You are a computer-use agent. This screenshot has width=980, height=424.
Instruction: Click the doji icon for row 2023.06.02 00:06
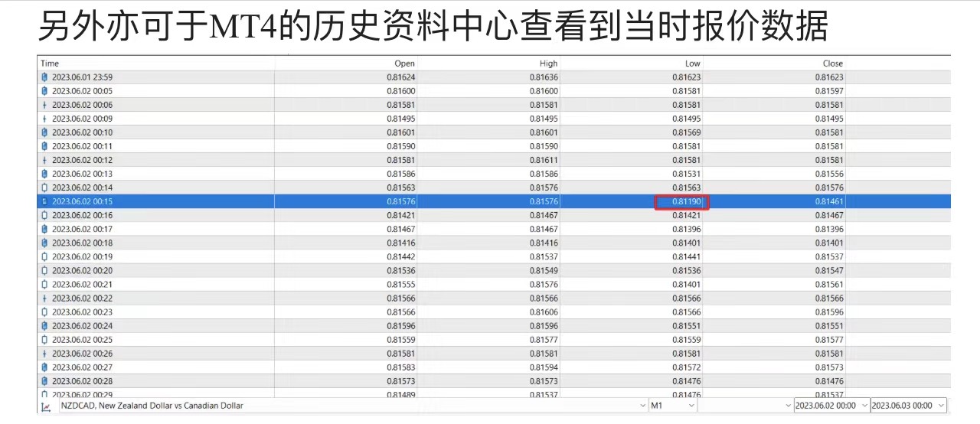tap(44, 105)
